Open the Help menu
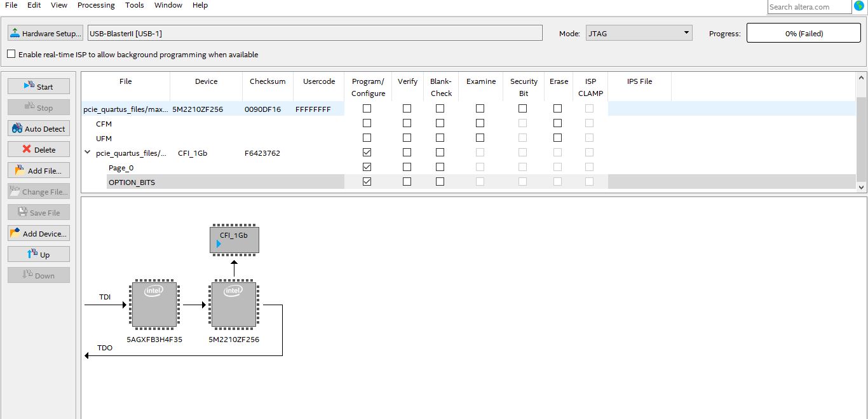This screenshot has width=868, height=419. (x=200, y=5)
